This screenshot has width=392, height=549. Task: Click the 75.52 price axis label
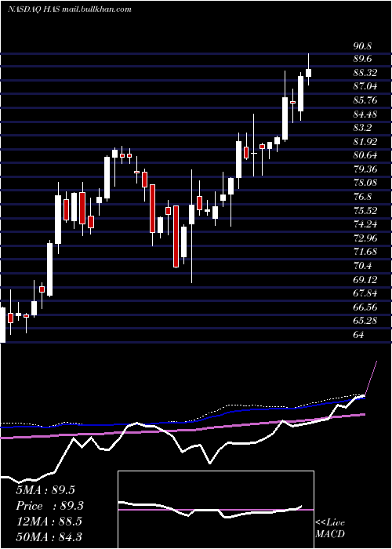[x=365, y=210]
